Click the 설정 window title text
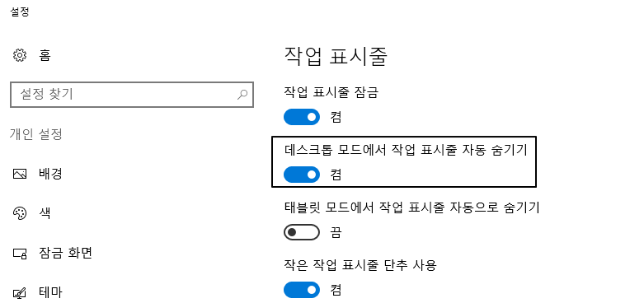This screenshot has width=644, height=303. tap(19, 12)
